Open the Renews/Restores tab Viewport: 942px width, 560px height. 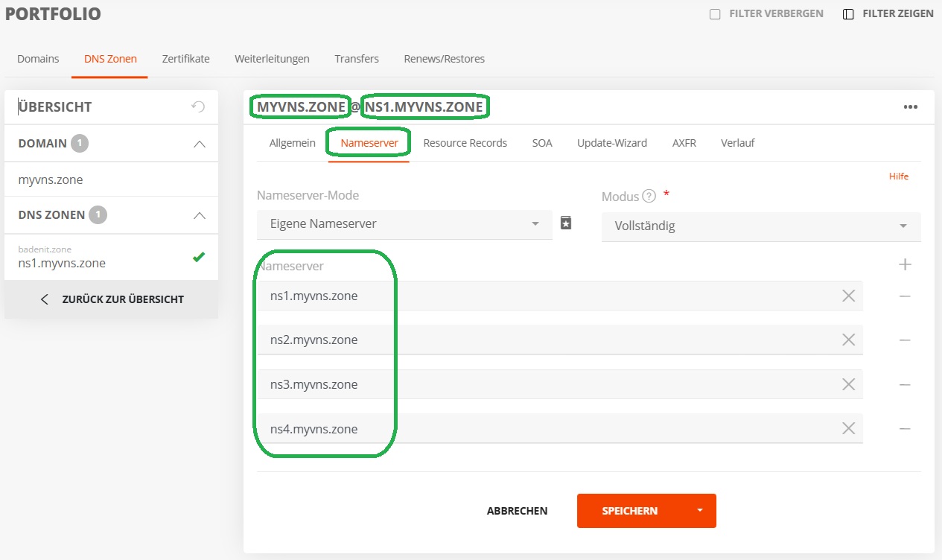click(444, 58)
